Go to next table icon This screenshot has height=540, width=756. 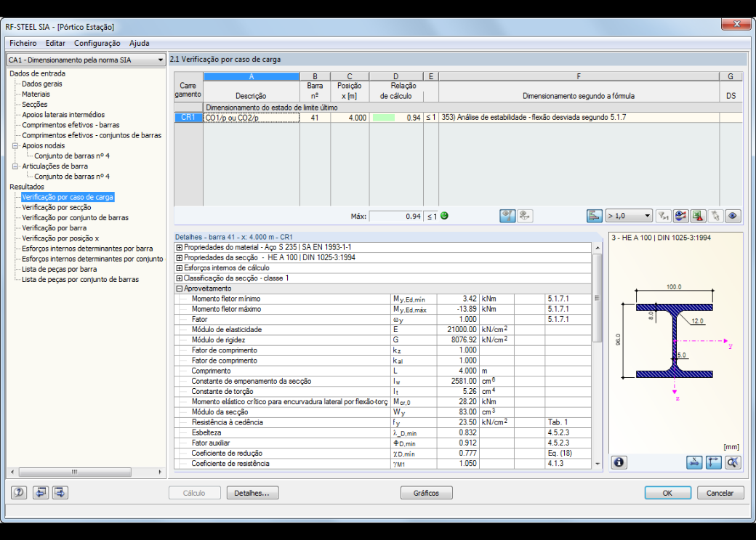pyautogui.click(x=60, y=493)
